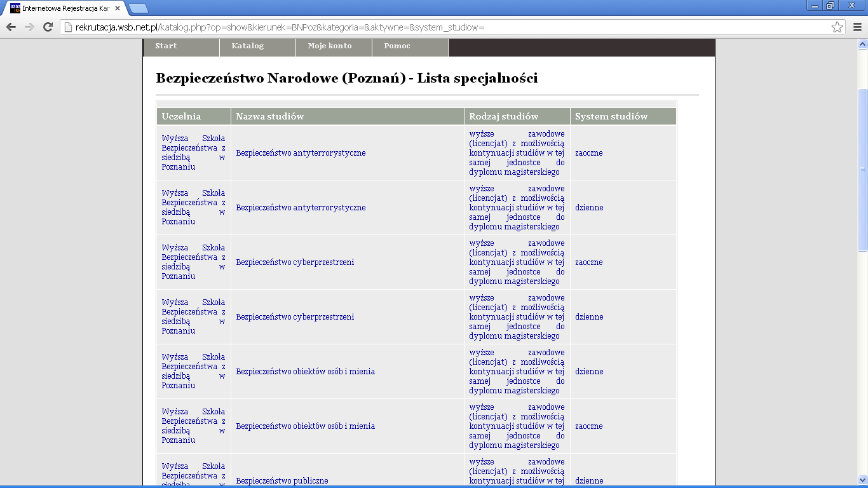868x488 pixels.
Task: Click the vertical scrollbar thumb
Action: point(863,170)
